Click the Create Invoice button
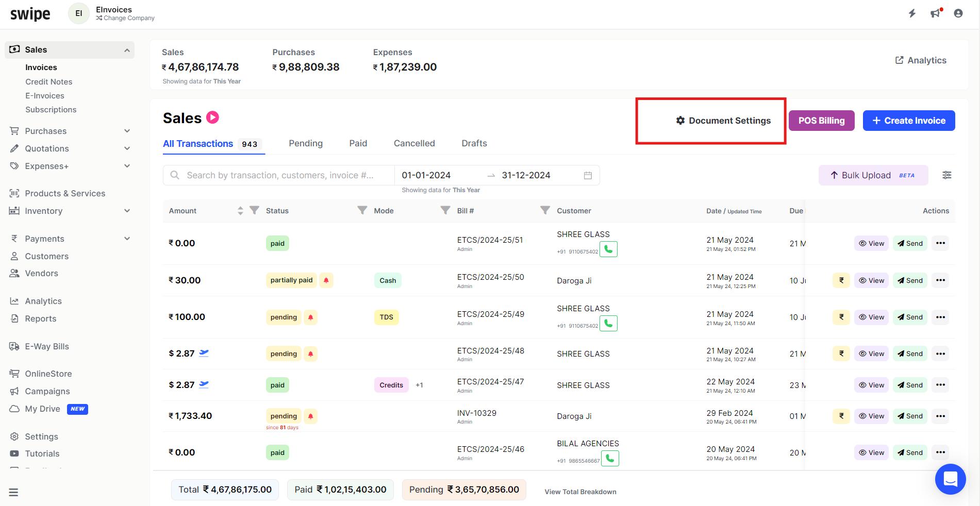 point(909,121)
